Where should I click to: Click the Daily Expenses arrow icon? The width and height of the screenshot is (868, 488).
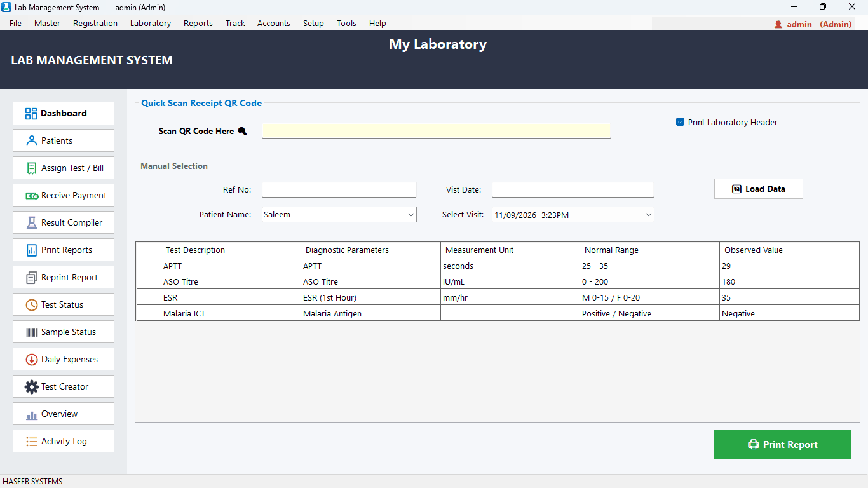(x=32, y=360)
